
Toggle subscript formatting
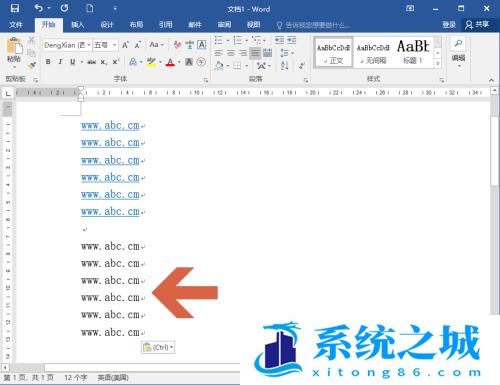[x=104, y=62]
